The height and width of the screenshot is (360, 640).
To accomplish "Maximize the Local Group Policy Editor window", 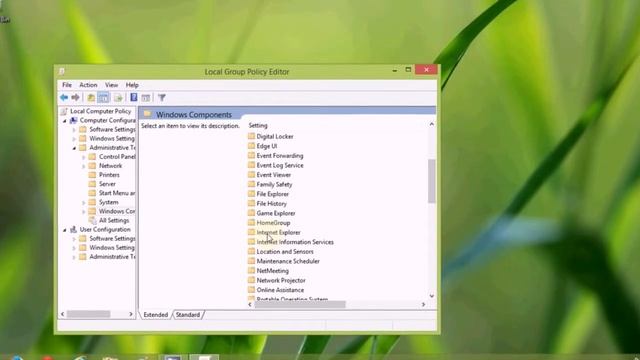I will (408, 70).
